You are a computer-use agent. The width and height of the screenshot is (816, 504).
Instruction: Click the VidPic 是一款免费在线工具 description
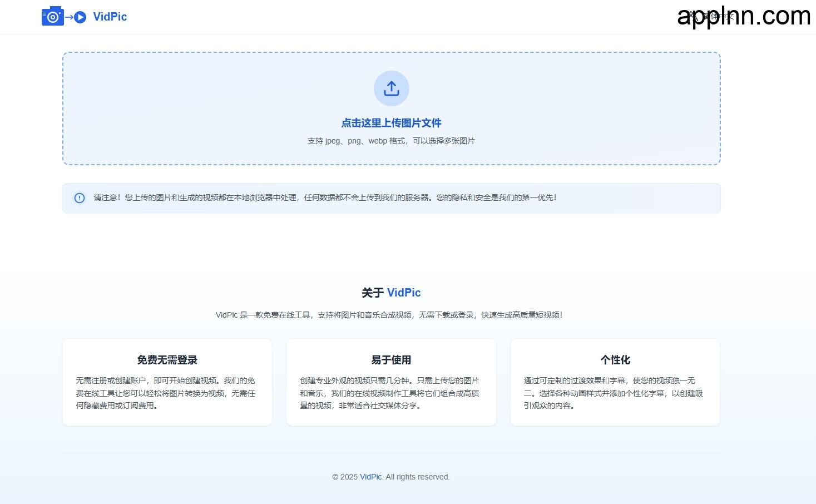pos(389,315)
